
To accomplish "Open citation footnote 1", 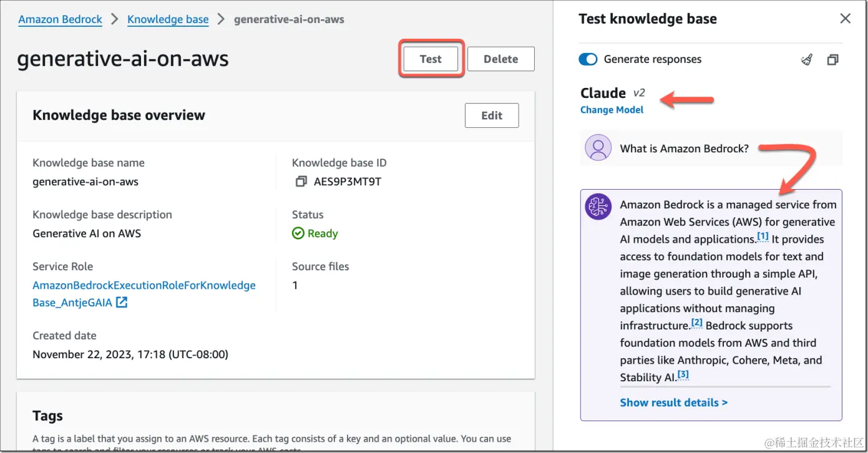I will [x=763, y=236].
